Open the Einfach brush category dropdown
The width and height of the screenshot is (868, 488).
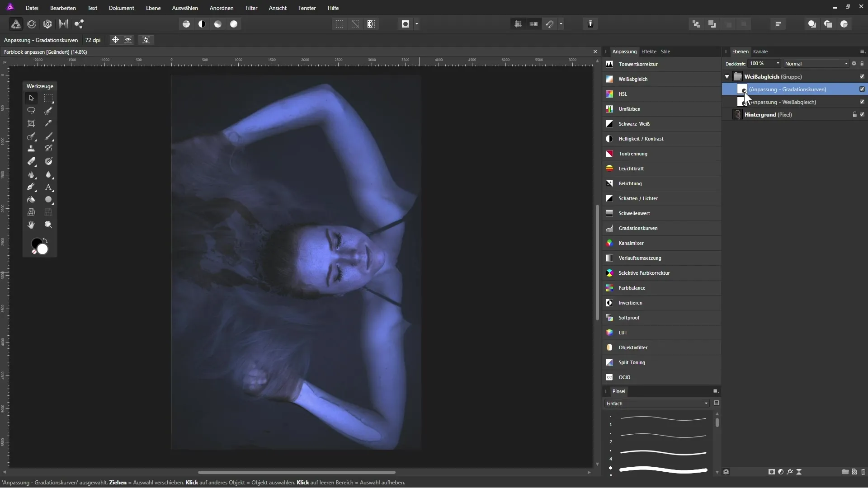click(x=656, y=404)
